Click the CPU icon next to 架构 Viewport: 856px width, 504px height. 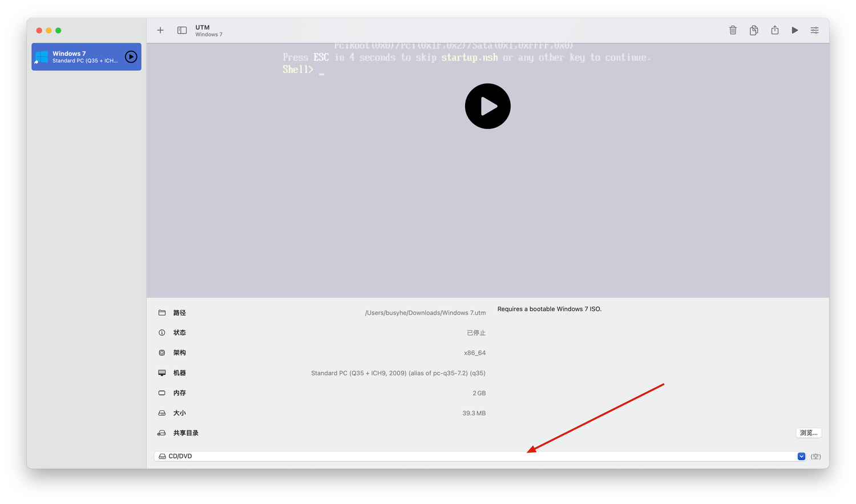(x=162, y=352)
